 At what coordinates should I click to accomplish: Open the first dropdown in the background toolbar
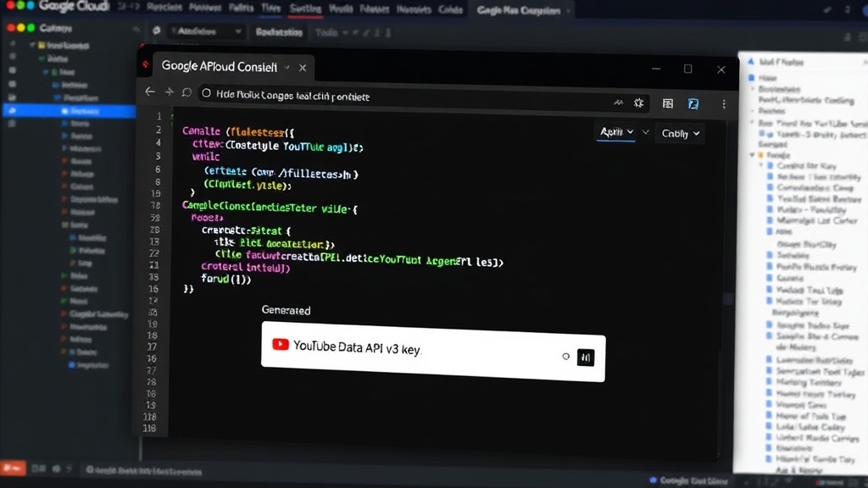click(205, 31)
